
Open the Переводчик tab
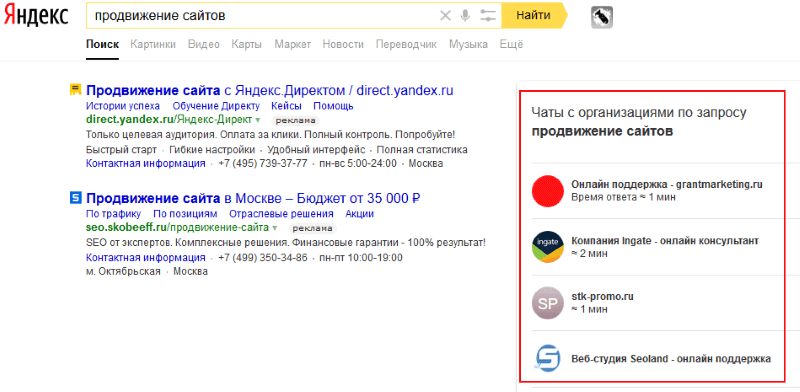point(406,44)
